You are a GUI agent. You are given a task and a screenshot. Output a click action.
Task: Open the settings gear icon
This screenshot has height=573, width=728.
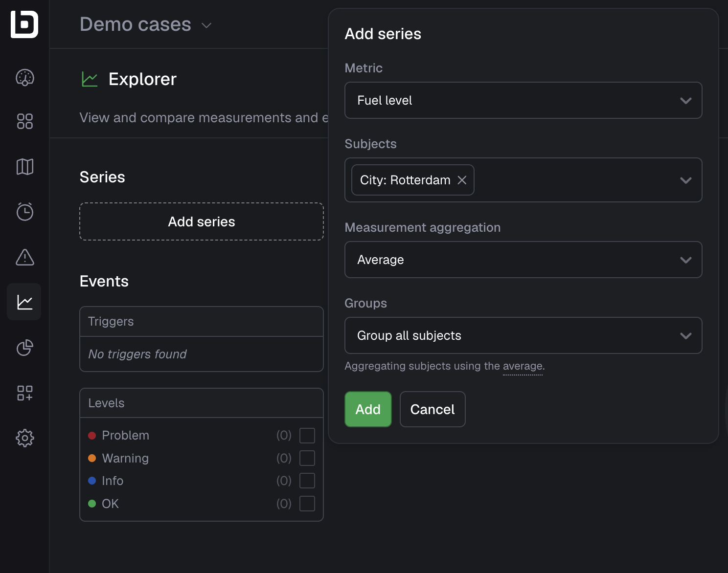(x=25, y=438)
